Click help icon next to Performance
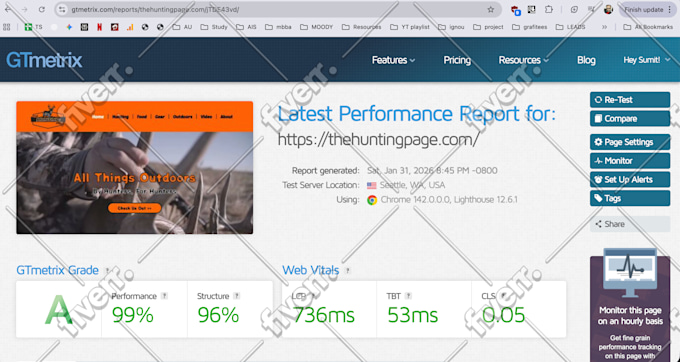This screenshot has height=362, width=680. [164, 296]
